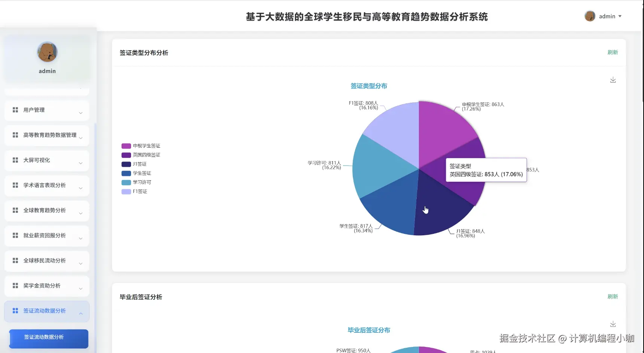The width and height of the screenshot is (644, 353).
Task: Click the grid icon beside 奖学金资助分析
Action: point(15,286)
